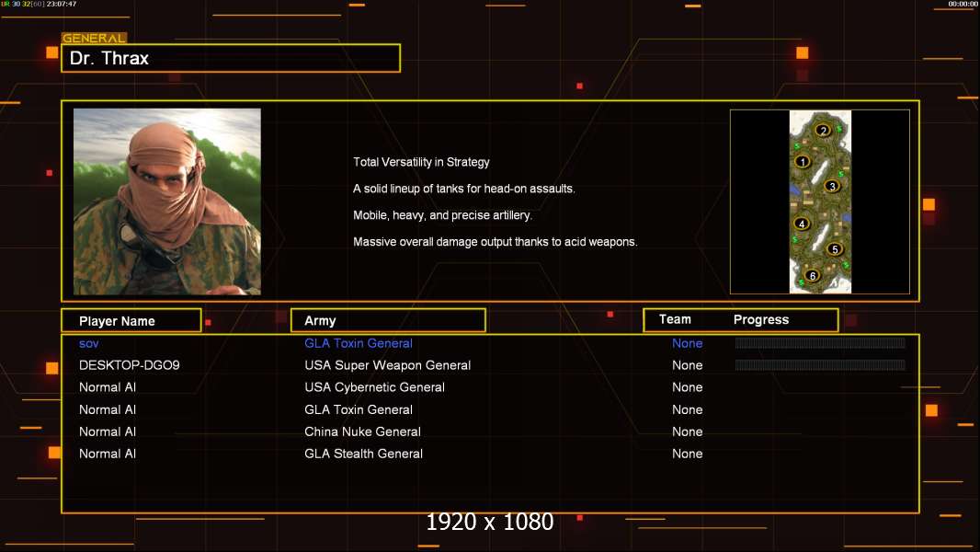Click 'Total Versatility in Strategy' text
This screenshot has height=552, width=980.
pyautogui.click(x=421, y=162)
